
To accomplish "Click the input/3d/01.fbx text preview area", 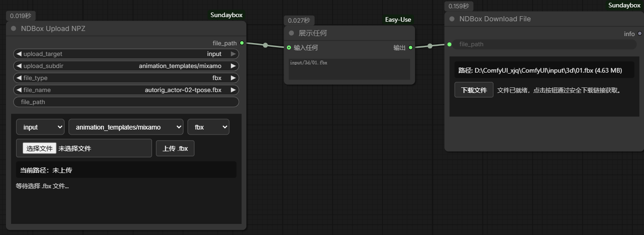I will (x=349, y=69).
